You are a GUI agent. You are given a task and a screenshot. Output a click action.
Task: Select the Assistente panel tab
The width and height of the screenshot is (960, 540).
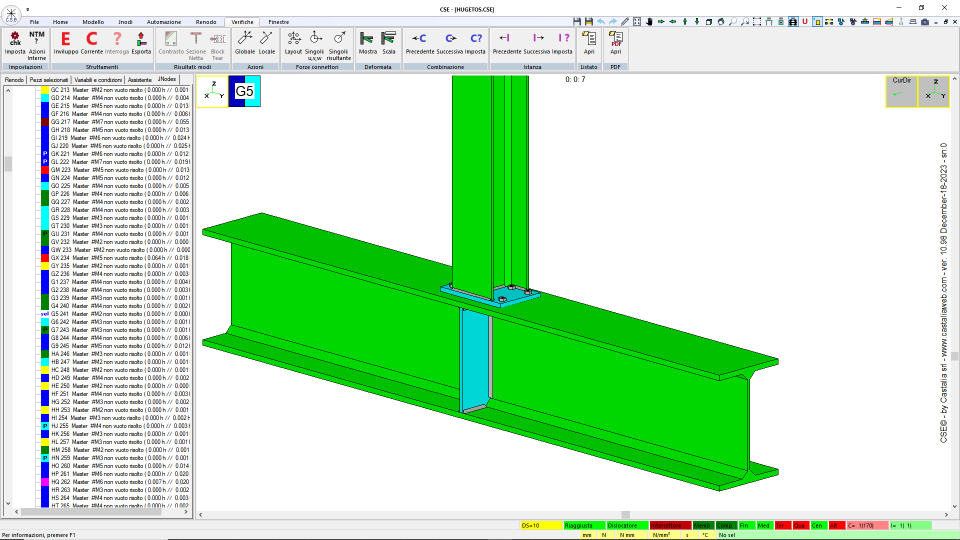tap(140, 80)
